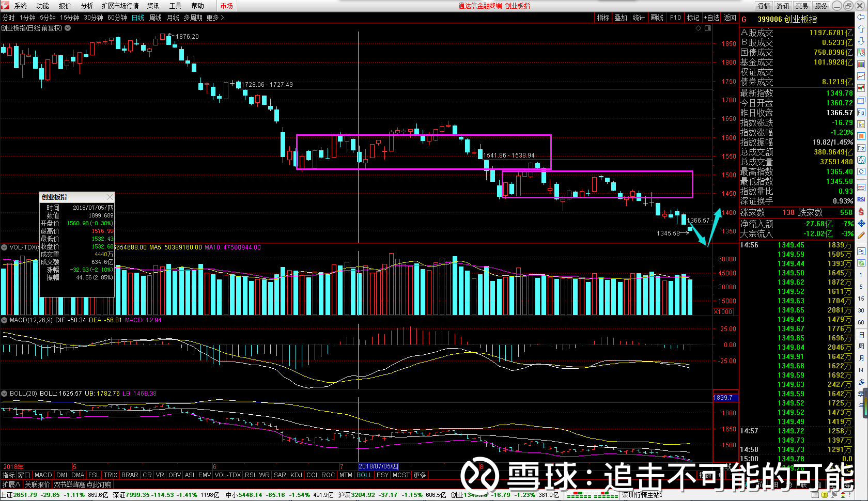Viewport: 868px width, 501px height.
Task: Select the 季 quarterly period in sidebar
Action: click(861, 394)
